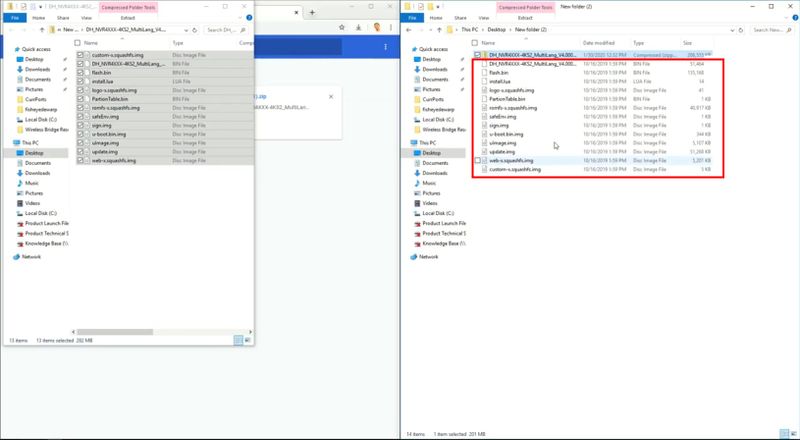Open browser downloads icon in toolbar
800x440 pixels.
click(x=359, y=28)
